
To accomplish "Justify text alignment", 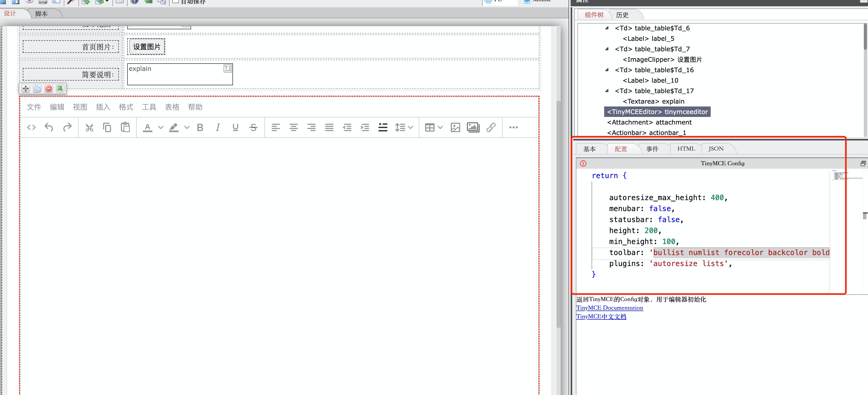I will point(329,127).
